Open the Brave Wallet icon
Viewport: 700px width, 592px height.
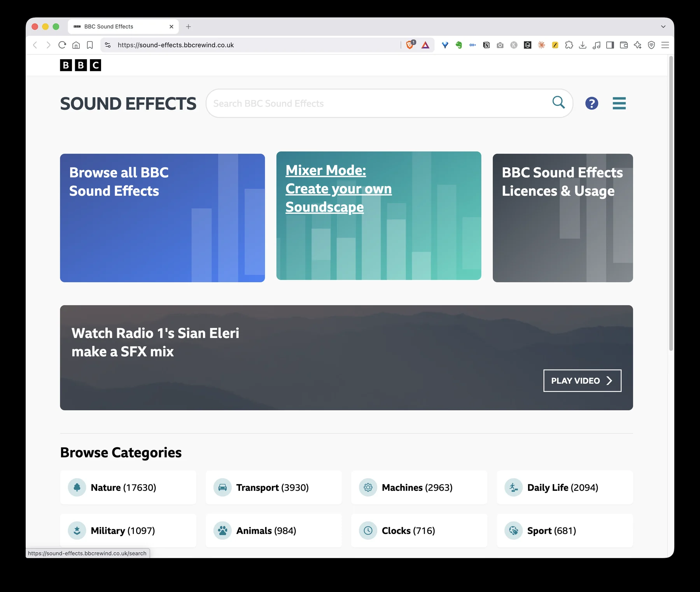point(624,45)
